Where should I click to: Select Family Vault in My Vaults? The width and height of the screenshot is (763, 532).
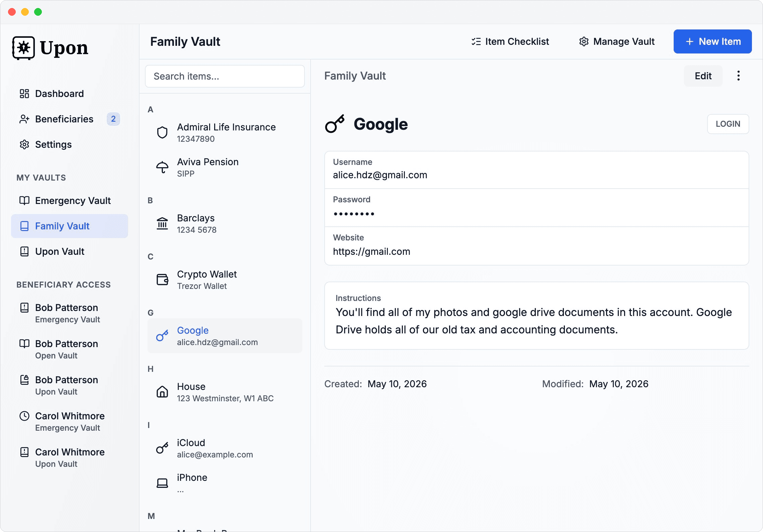[70, 226]
